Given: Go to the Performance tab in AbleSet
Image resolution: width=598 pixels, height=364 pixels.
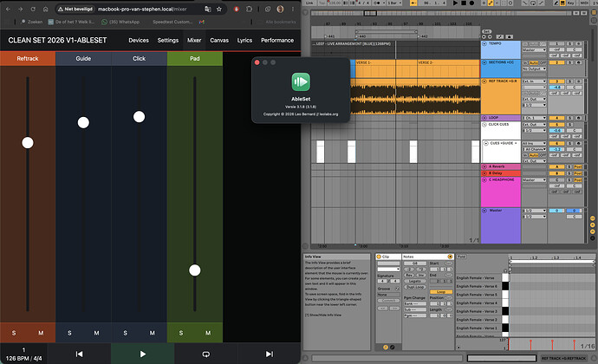Looking at the screenshot, I should pos(277,40).
